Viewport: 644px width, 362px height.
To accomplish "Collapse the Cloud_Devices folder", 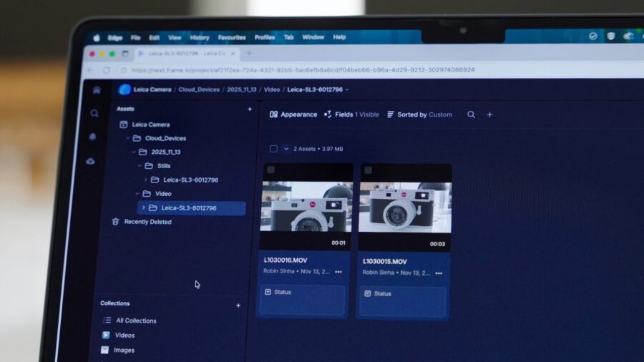I will tap(128, 138).
